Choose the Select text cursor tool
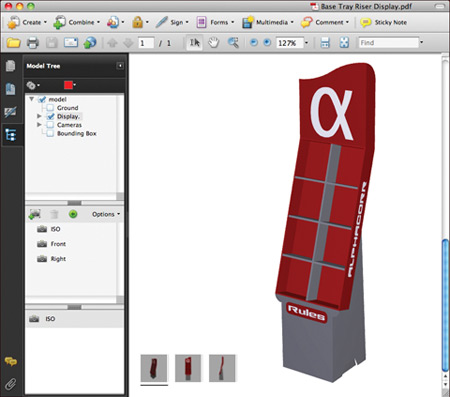450x397 pixels. pos(195,43)
